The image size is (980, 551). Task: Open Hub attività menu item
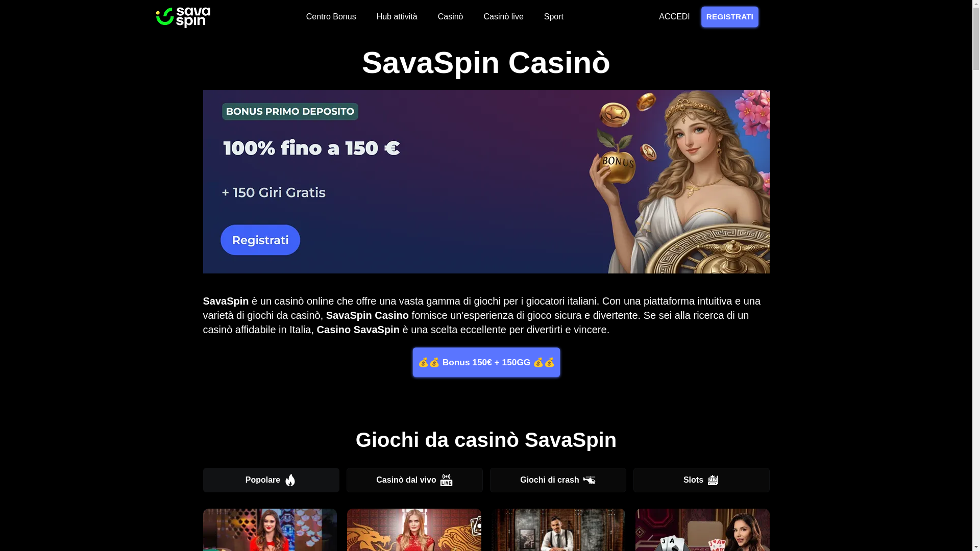pyautogui.click(x=397, y=17)
